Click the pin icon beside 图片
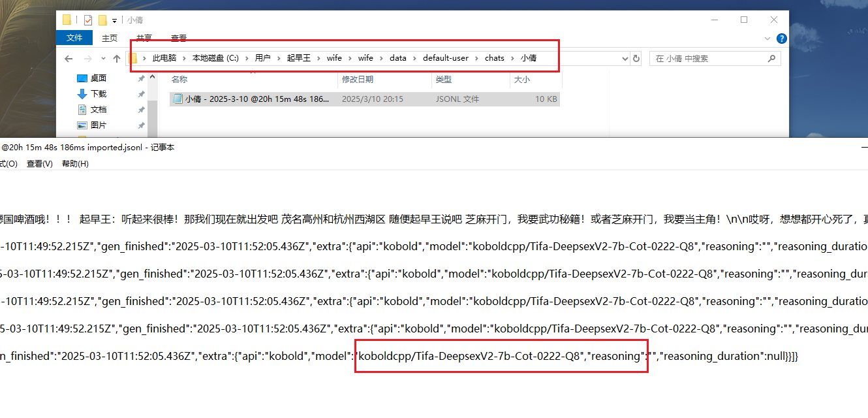 [x=141, y=125]
